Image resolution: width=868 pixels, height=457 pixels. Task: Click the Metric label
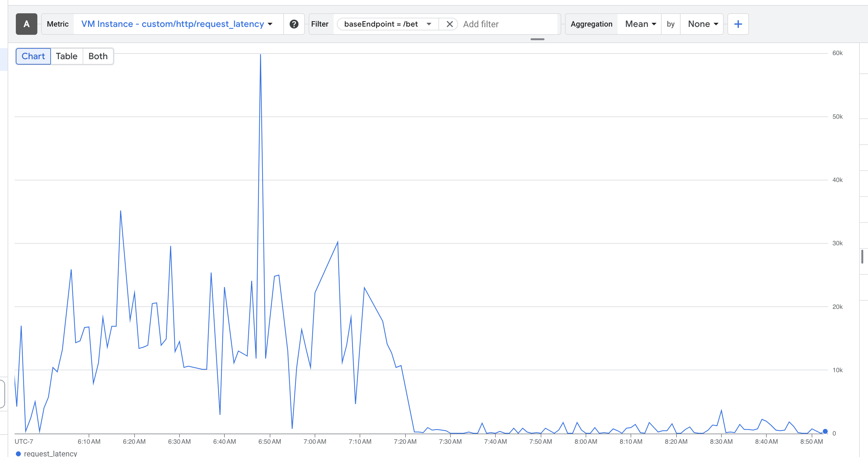[58, 24]
